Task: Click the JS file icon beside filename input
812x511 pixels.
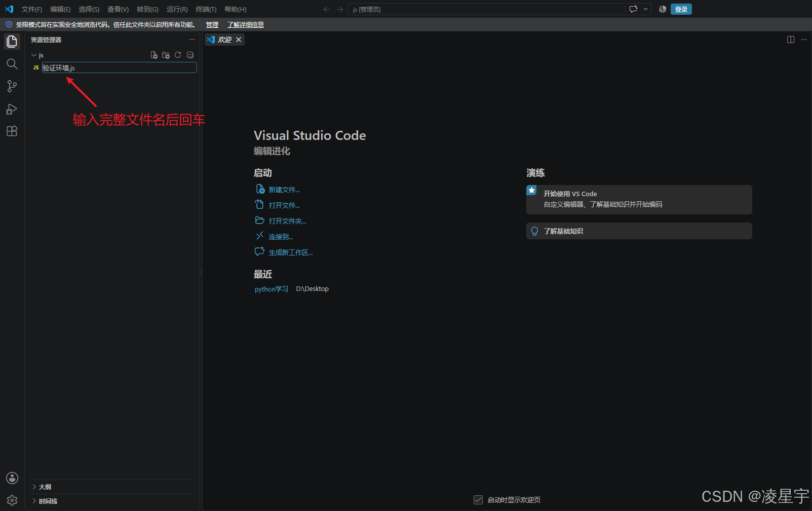Action: (x=36, y=67)
